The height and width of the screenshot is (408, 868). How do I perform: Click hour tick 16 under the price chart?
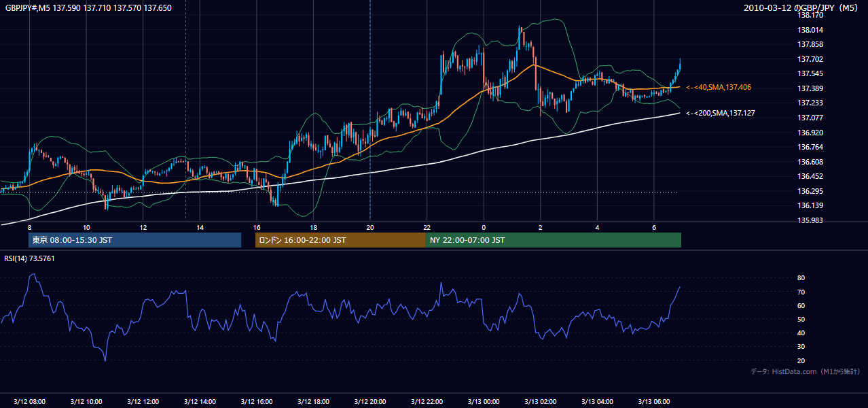[256, 227]
